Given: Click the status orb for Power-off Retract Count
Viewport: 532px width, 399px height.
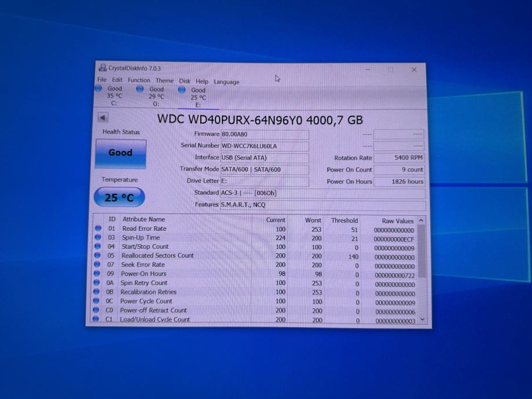Looking at the screenshot, I should click(96, 309).
